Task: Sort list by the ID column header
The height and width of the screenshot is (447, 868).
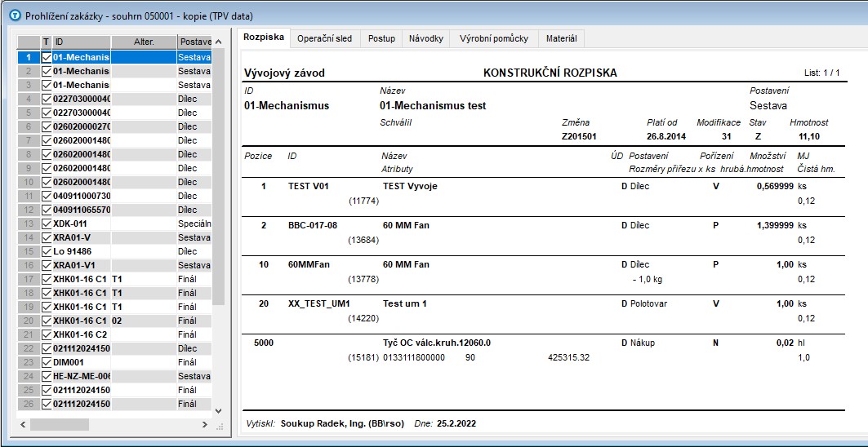Action: [82, 42]
